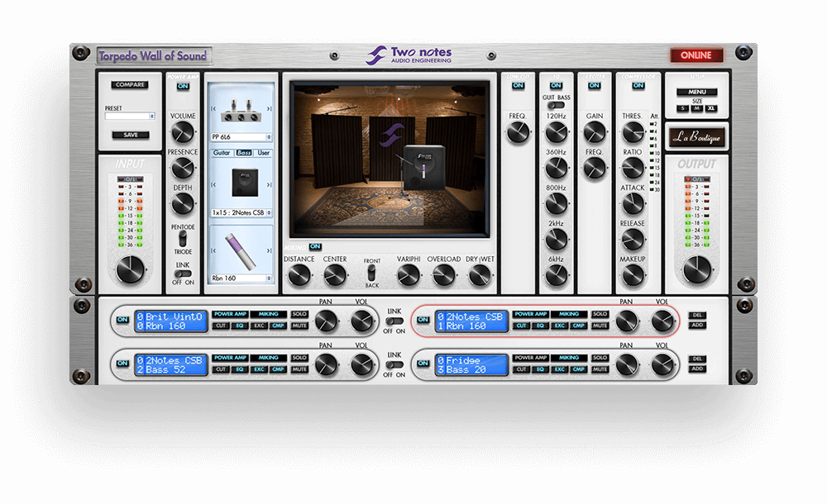827x504 pixels.
Task: Adjust the OVERLOAD knob
Action: coord(443,275)
